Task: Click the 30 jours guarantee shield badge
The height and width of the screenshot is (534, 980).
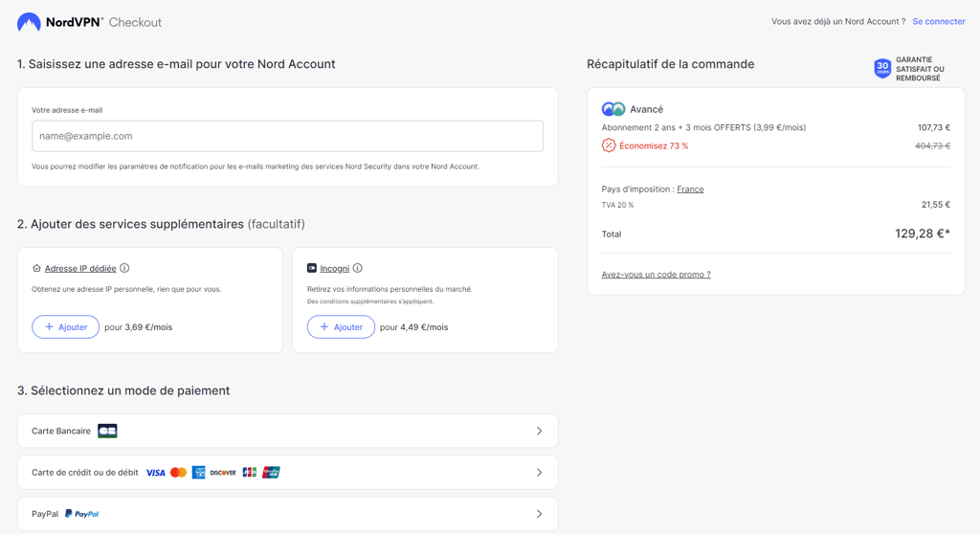Action: tap(882, 68)
